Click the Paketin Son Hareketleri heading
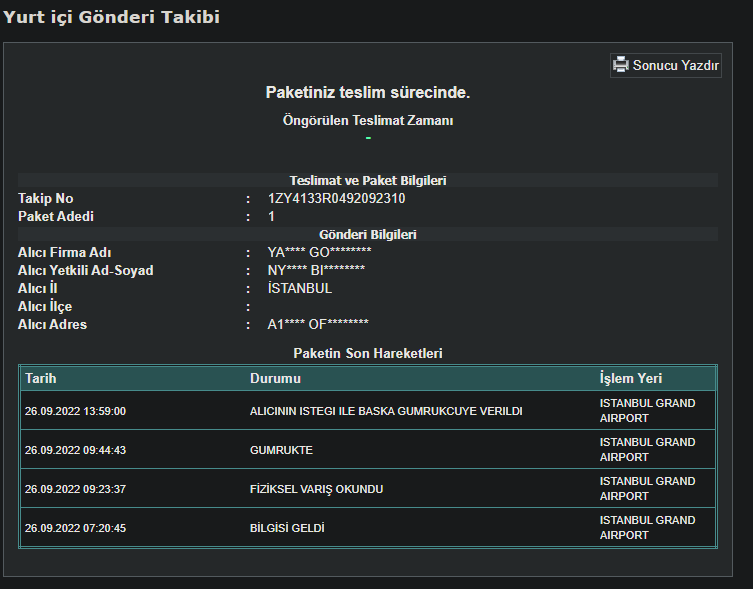 pyautogui.click(x=368, y=353)
